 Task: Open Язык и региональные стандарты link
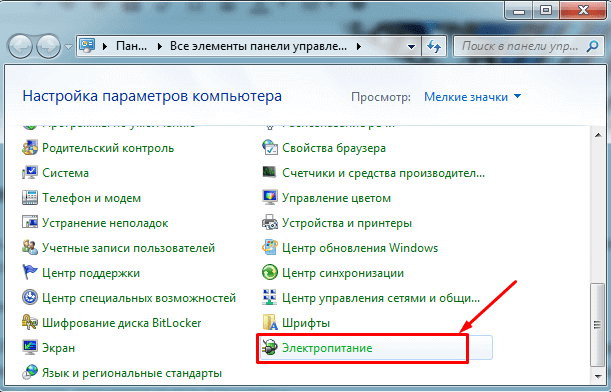point(132,373)
